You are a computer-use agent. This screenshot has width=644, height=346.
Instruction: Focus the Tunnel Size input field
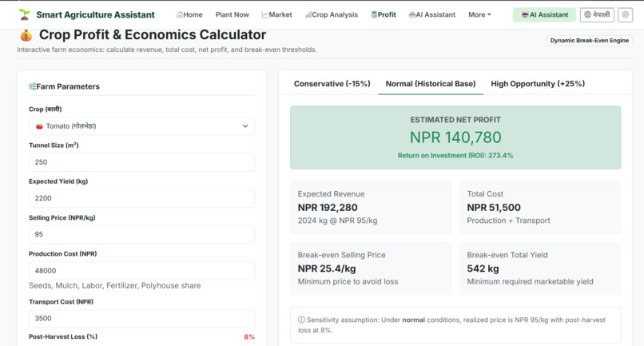(x=141, y=162)
